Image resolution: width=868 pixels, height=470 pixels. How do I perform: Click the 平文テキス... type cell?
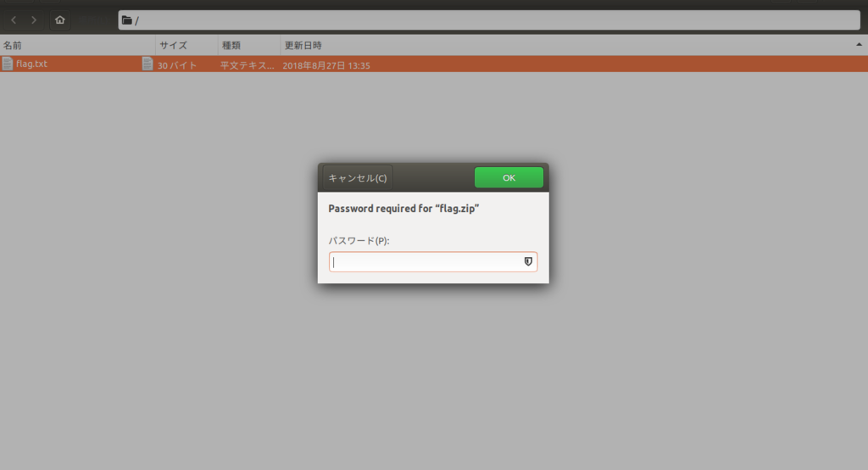coord(247,65)
